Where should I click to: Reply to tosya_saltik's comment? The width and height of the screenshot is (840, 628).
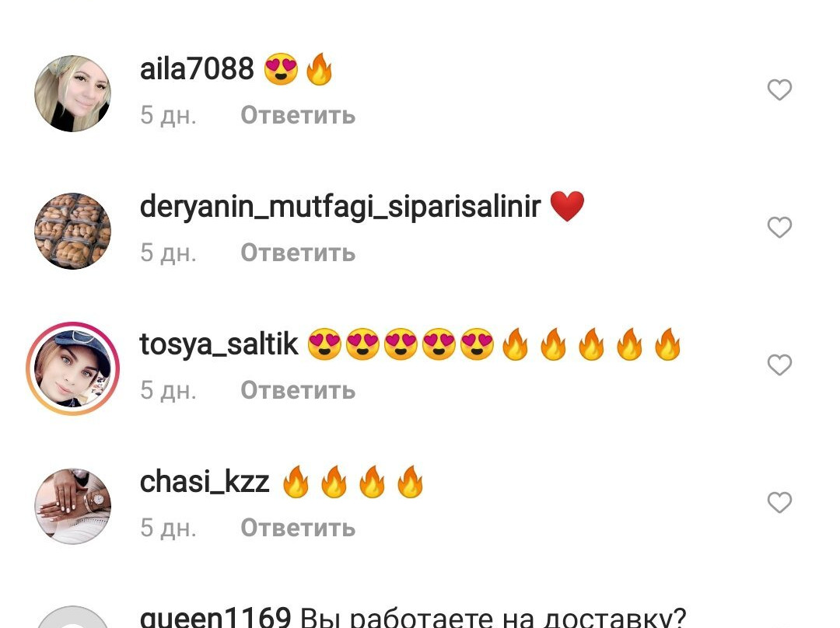pyautogui.click(x=298, y=390)
